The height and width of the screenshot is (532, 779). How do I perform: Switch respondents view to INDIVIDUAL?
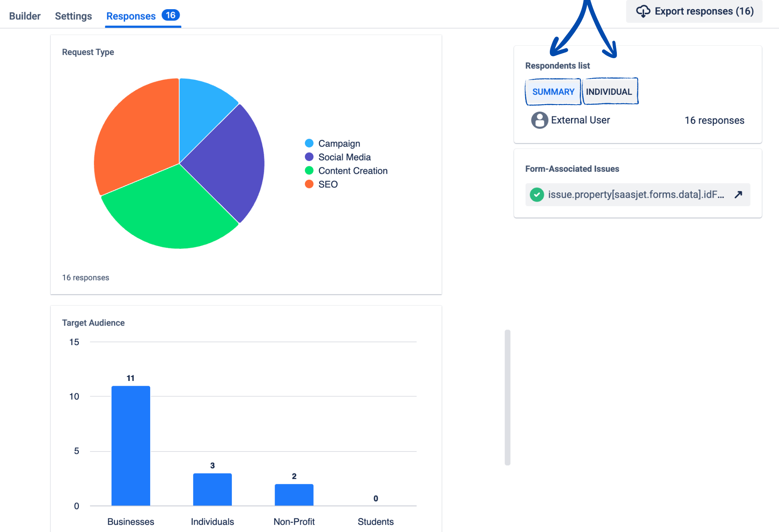point(610,91)
